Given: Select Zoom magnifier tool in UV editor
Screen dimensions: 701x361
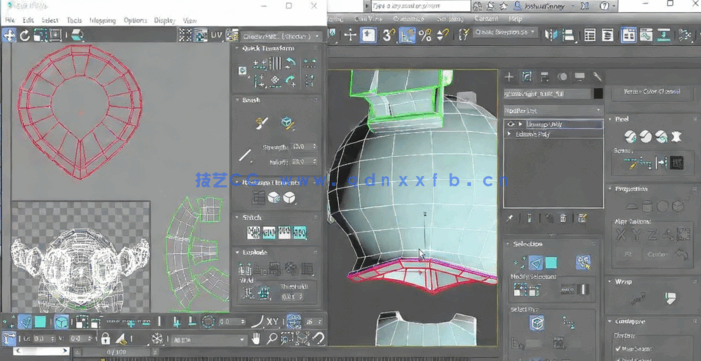Looking at the screenshot, I should click(271, 338).
